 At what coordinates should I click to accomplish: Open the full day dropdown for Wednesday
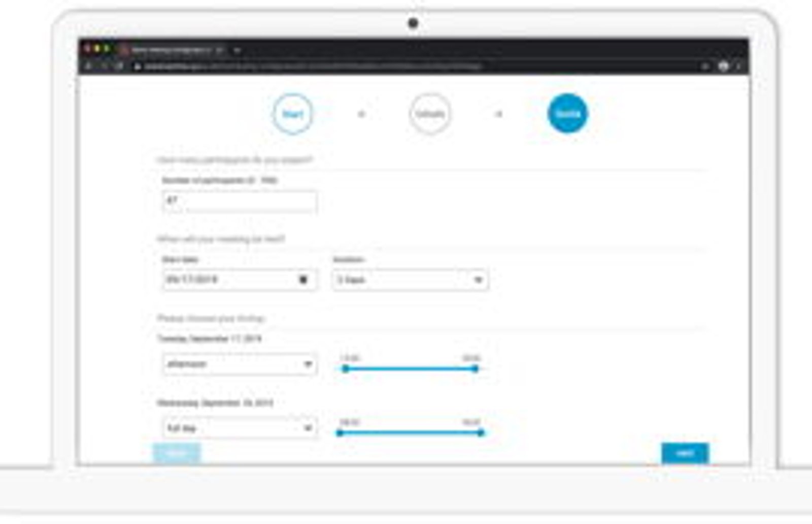click(240, 428)
